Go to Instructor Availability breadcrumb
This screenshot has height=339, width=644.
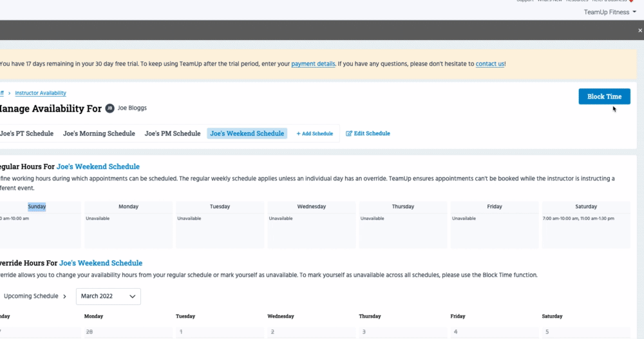(41, 93)
